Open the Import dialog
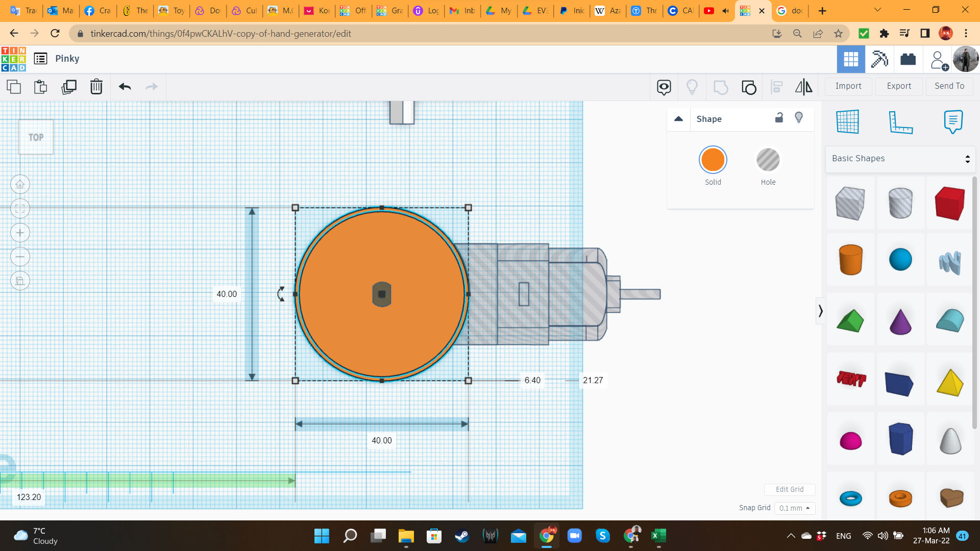 tap(848, 86)
